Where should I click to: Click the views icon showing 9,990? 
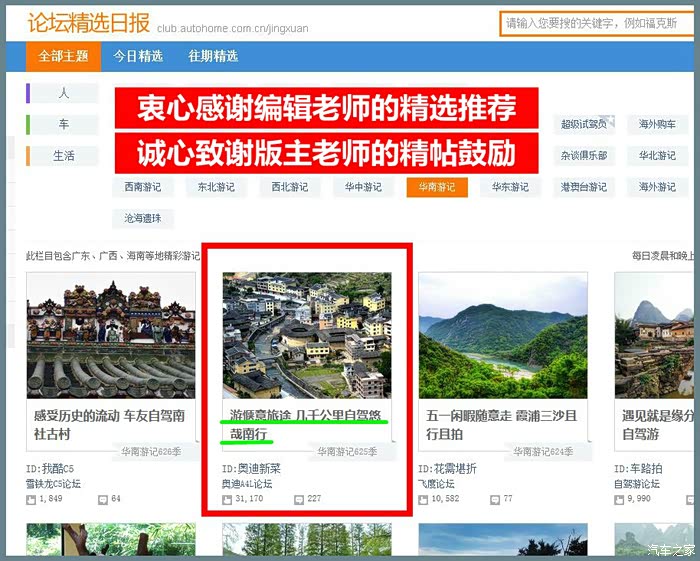[x=619, y=499]
